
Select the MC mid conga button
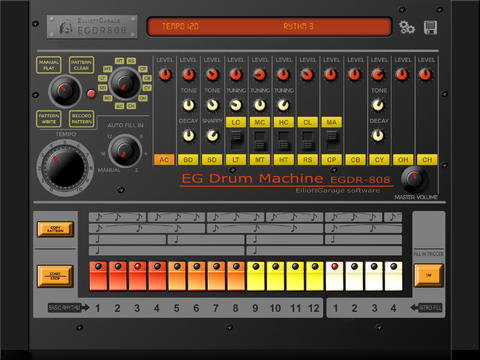260,122
